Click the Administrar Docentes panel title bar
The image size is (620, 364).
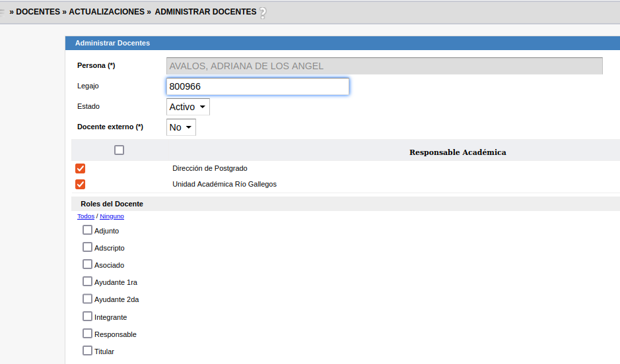tap(343, 43)
